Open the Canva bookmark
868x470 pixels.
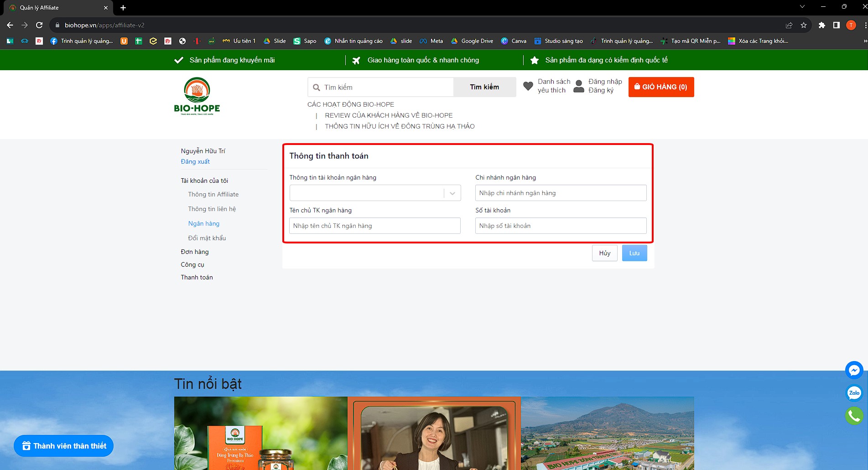tap(514, 41)
